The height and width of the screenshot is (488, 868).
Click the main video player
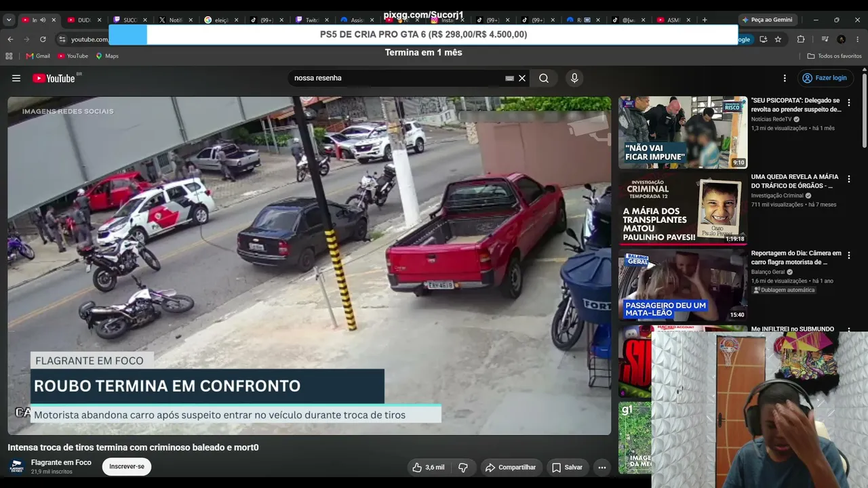coord(309,266)
